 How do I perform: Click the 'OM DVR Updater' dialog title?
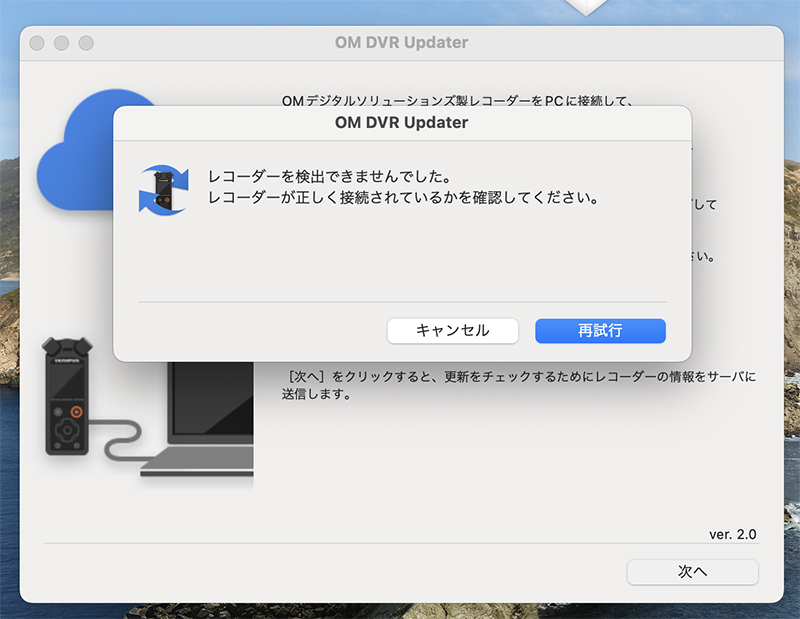(402, 122)
